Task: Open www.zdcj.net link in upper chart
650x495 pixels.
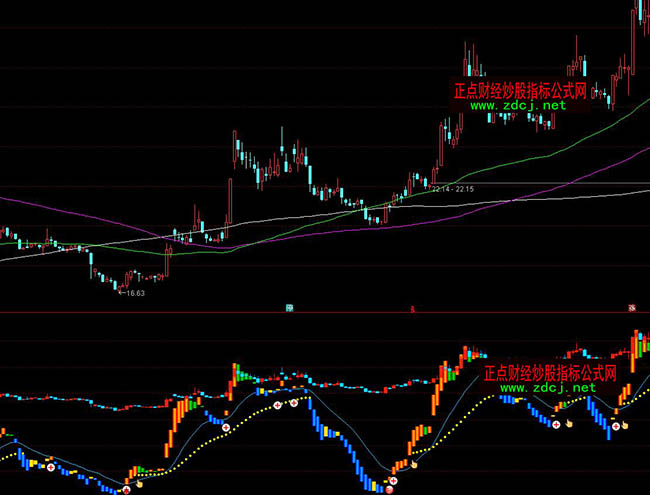Action: click(x=517, y=105)
